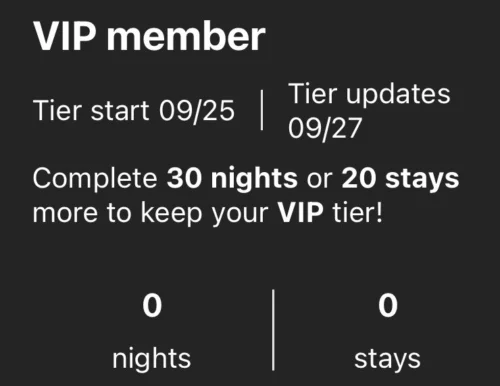This screenshot has width=500, height=386.
Task: Click bold VIP in the keep-tier message
Action: coord(300,212)
